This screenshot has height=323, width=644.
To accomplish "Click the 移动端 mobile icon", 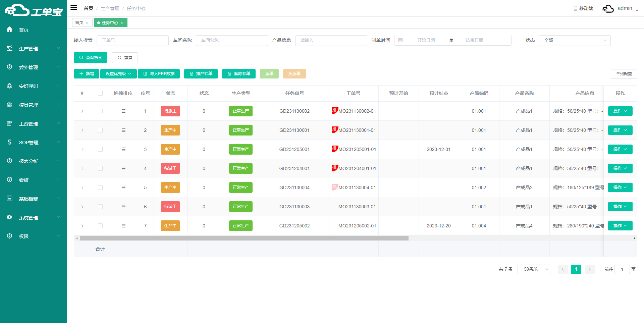I will click(x=575, y=8).
